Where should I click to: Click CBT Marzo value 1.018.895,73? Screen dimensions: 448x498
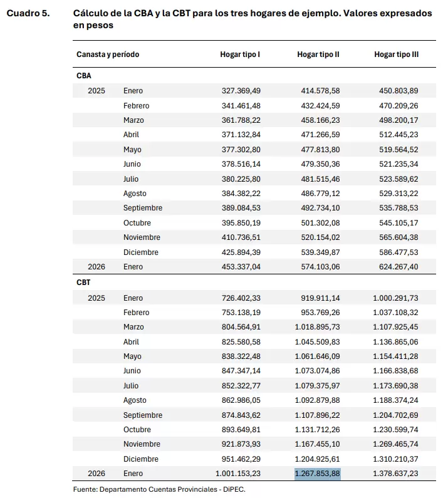tap(318, 327)
